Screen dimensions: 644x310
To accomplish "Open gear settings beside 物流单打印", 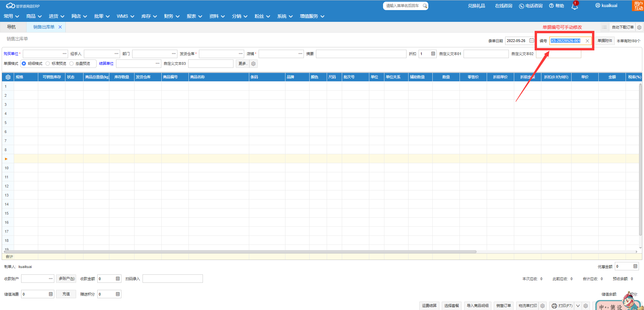I will pyautogui.click(x=543, y=306).
